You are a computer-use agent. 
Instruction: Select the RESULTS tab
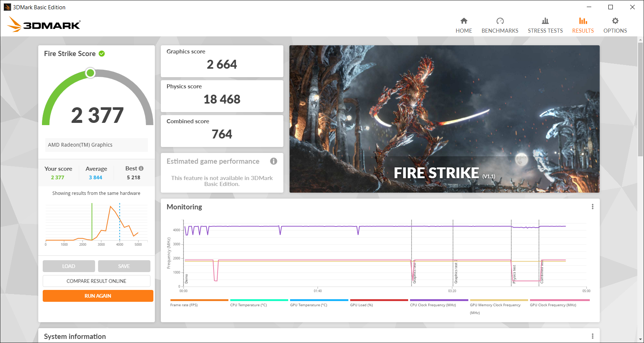point(583,26)
